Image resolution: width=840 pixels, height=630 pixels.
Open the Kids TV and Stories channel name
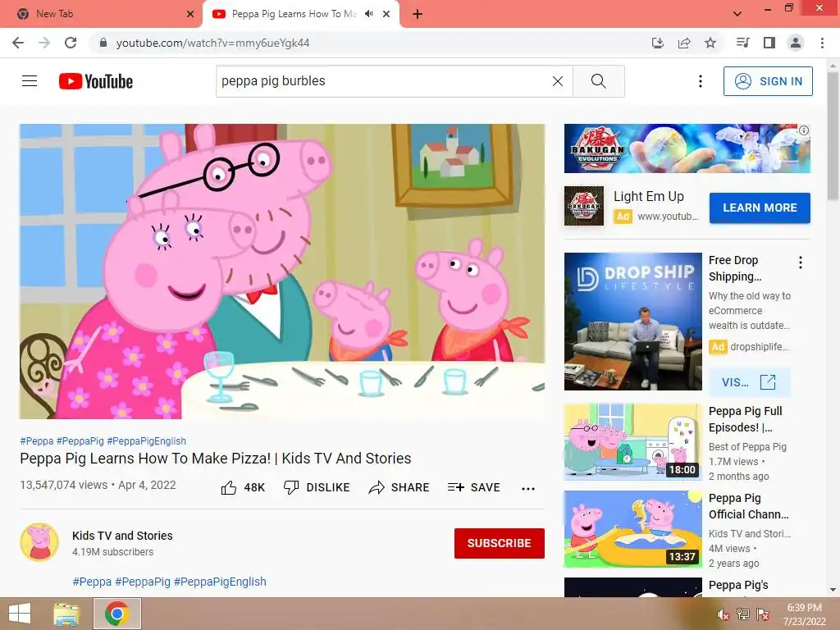(x=122, y=536)
